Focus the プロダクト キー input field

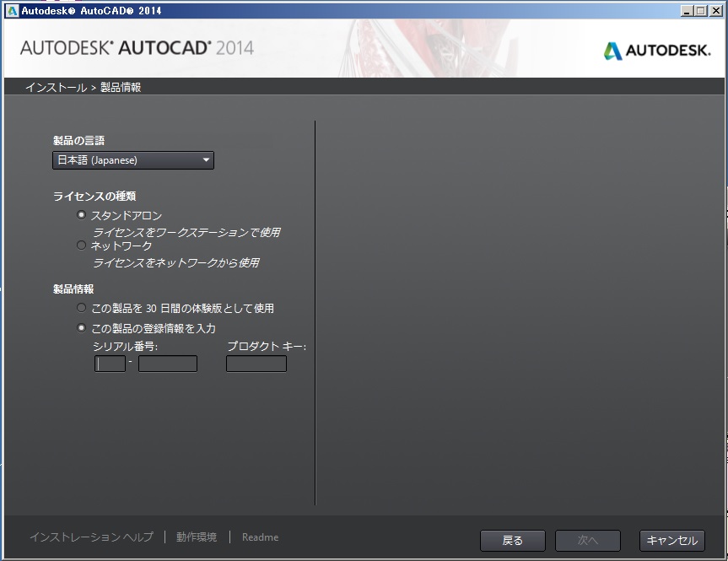(256, 364)
